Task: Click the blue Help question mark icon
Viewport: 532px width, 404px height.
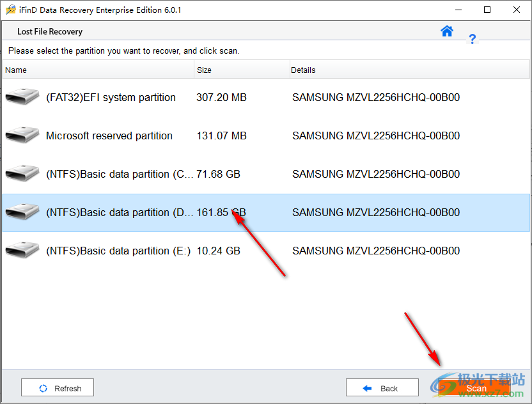Action: (473, 39)
